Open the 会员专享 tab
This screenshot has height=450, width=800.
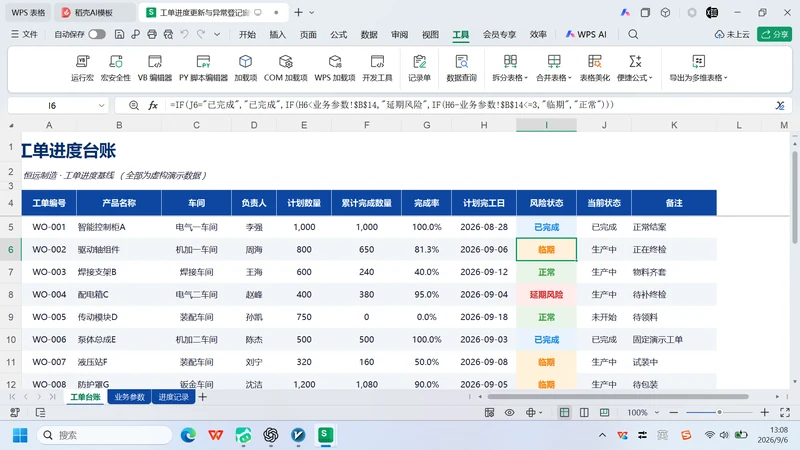coord(499,34)
